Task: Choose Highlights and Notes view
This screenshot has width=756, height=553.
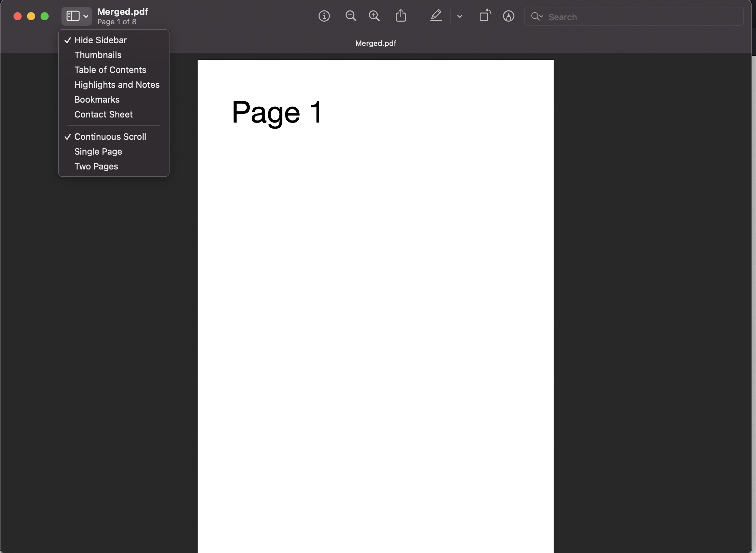Action: (117, 85)
